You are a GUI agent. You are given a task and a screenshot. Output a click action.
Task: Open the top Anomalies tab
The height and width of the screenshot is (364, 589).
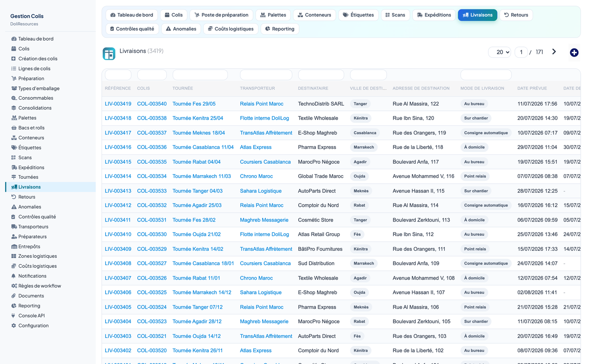pos(181,29)
